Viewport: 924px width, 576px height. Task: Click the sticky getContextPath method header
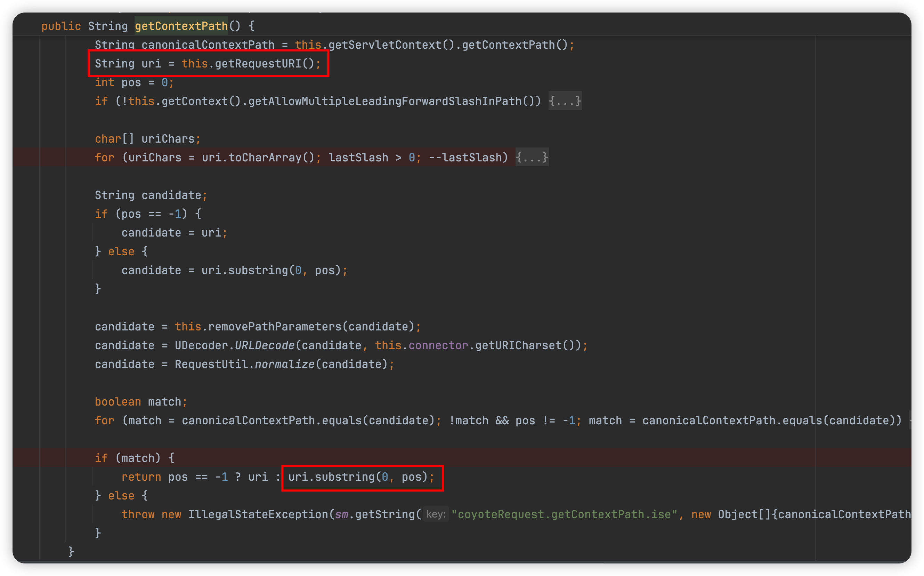tap(181, 26)
